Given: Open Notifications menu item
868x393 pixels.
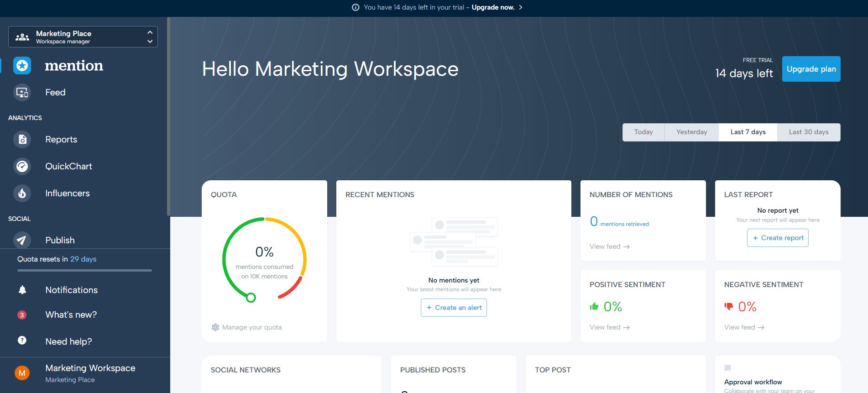Looking at the screenshot, I should [72, 290].
